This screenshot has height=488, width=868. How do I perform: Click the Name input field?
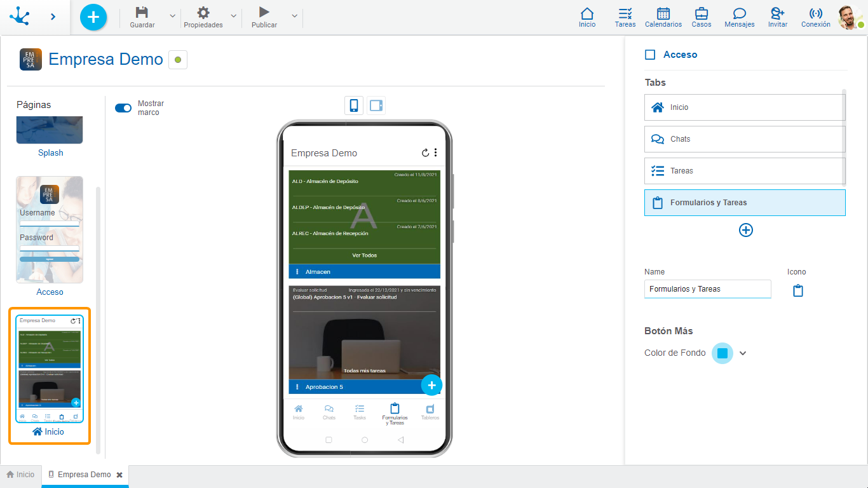coord(708,289)
